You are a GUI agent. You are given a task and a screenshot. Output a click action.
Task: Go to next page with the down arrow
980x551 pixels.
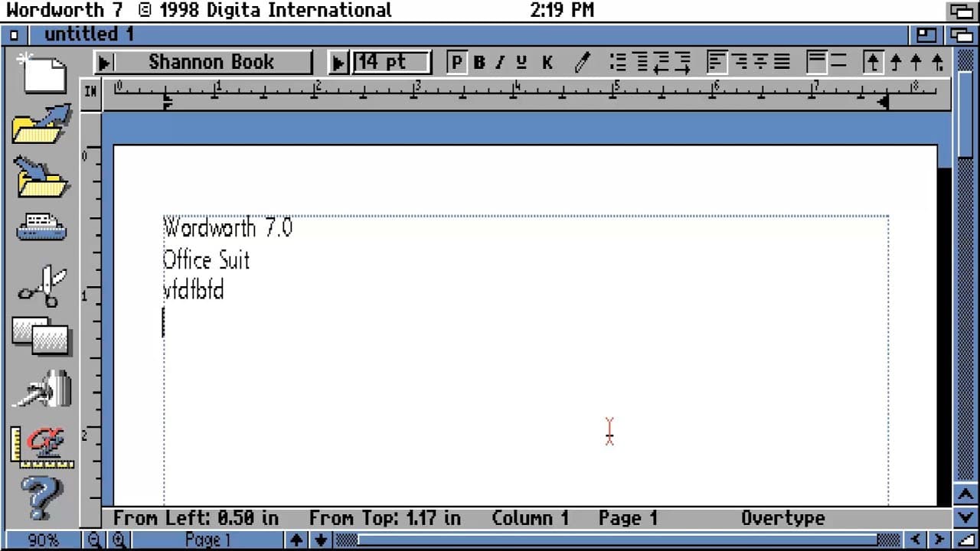click(320, 540)
